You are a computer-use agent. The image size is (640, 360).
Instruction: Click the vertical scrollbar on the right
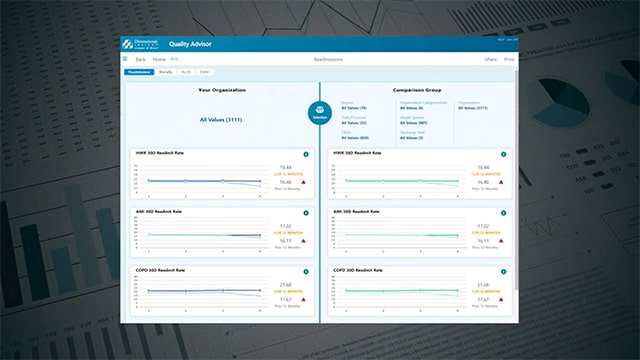[516, 180]
